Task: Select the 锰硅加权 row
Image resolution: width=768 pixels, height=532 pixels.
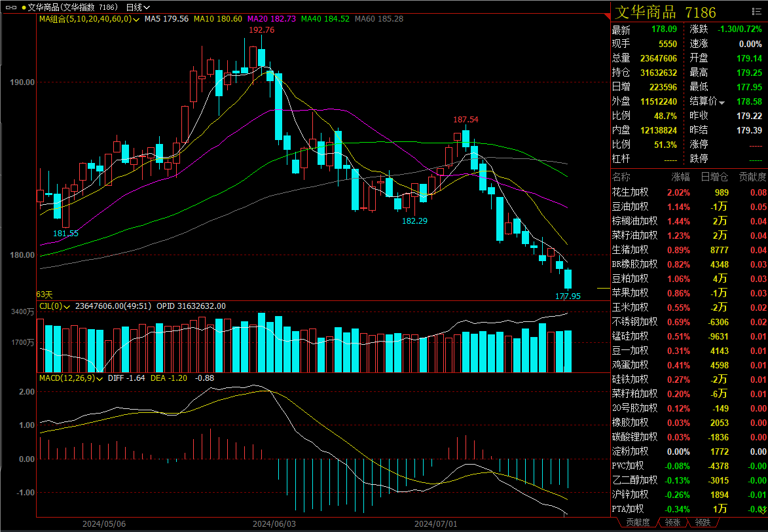Action: pyautogui.click(x=689, y=336)
